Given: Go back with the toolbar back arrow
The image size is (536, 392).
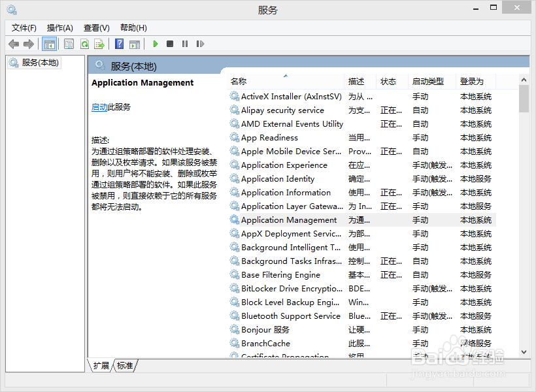Looking at the screenshot, I should click(14, 44).
